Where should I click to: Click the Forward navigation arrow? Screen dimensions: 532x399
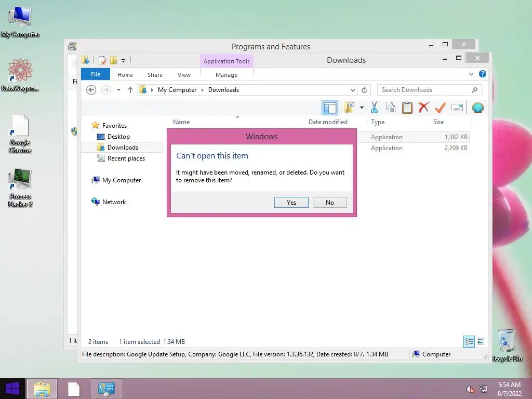click(x=106, y=90)
